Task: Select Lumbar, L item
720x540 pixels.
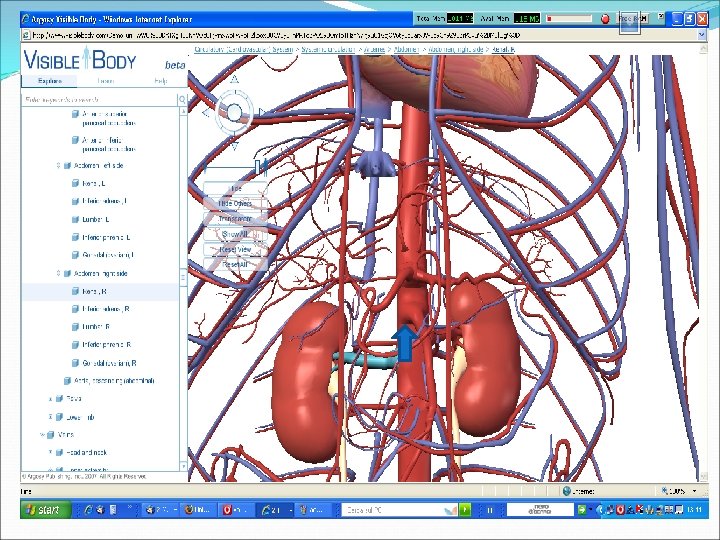Action: click(x=96, y=219)
